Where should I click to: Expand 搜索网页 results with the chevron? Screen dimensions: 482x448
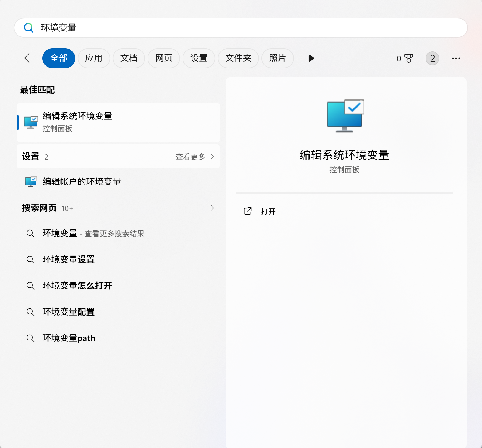tap(212, 208)
